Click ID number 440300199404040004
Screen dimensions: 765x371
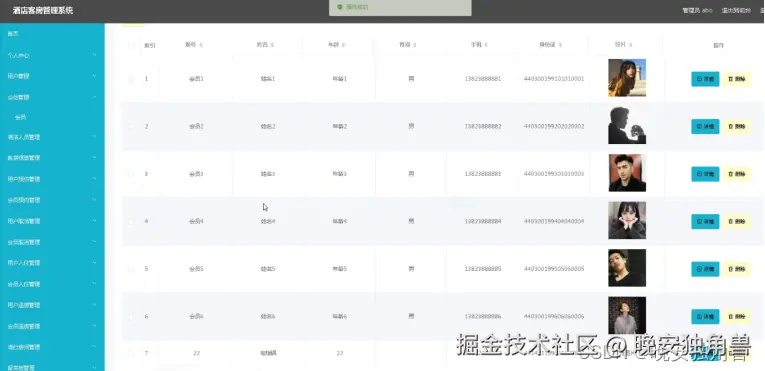click(554, 221)
